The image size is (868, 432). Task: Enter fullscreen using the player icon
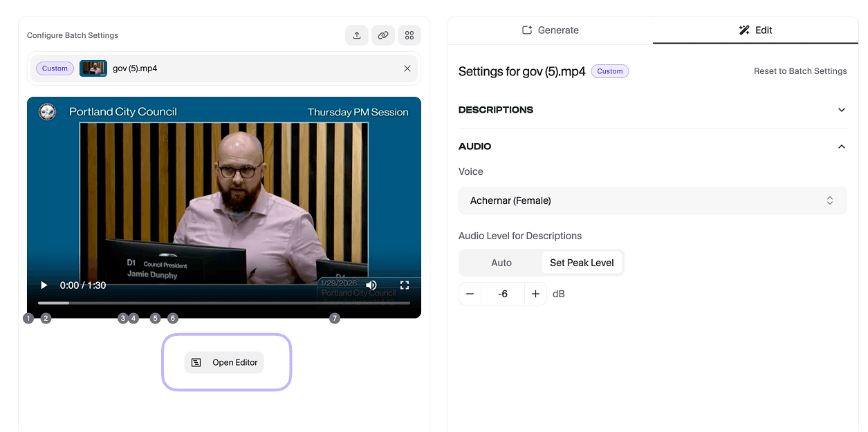(404, 285)
